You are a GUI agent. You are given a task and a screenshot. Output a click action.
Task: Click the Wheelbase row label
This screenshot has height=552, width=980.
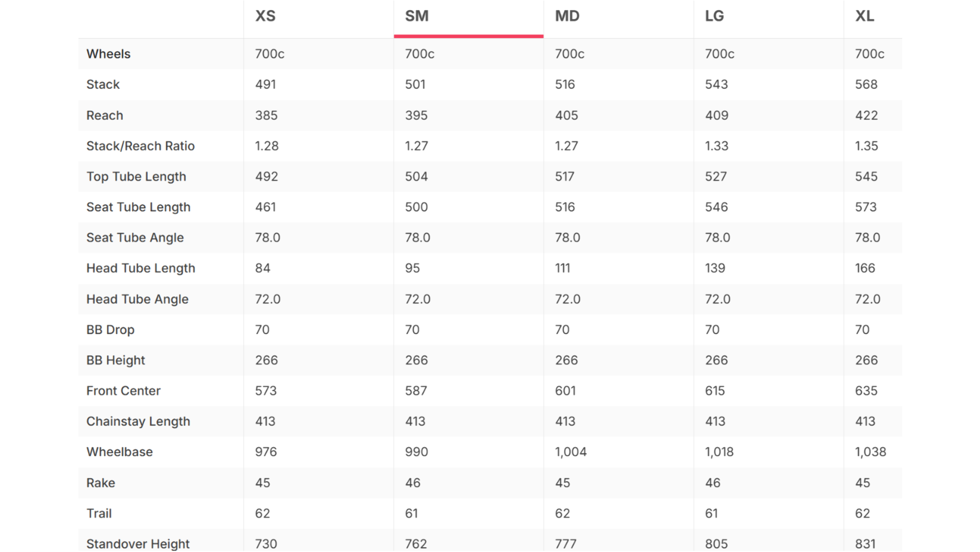(x=119, y=452)
